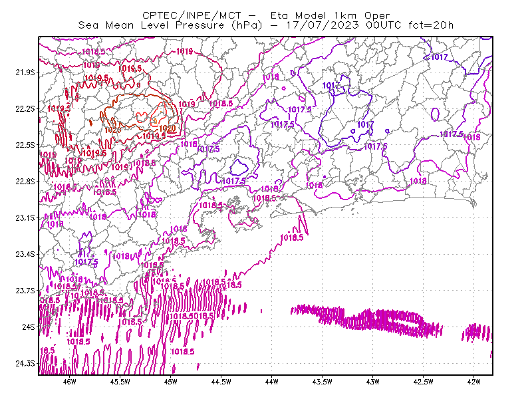Click the 43W longitude tick label
This screenshot has height=411, width=532.
[x=372, y=382]
